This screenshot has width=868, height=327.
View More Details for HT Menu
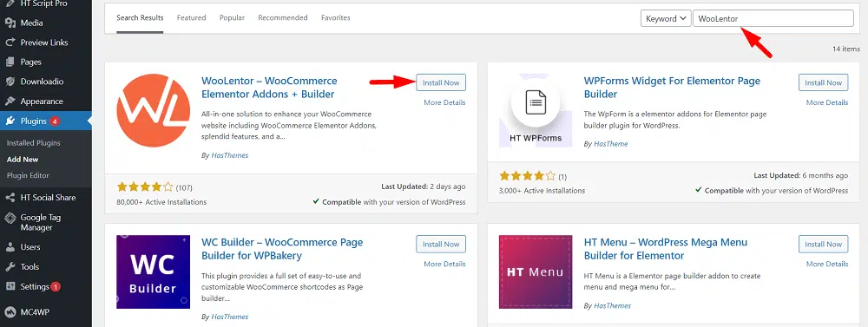point(827,264)
